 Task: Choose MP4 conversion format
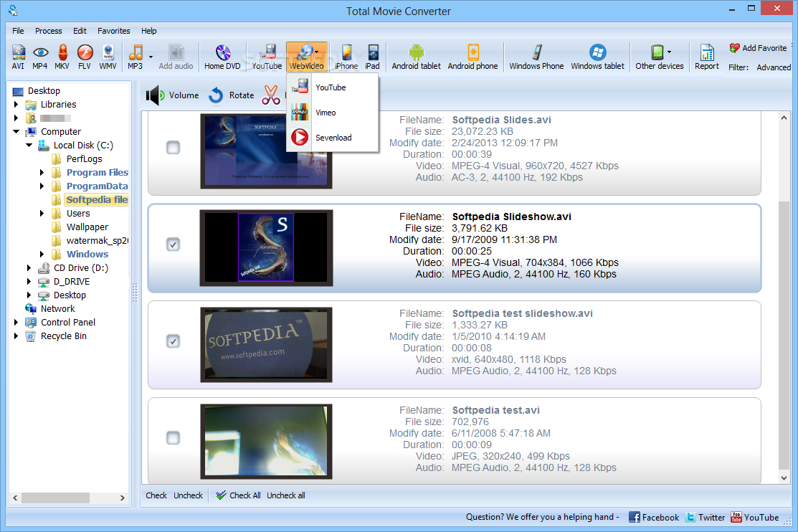pos(39,57)
